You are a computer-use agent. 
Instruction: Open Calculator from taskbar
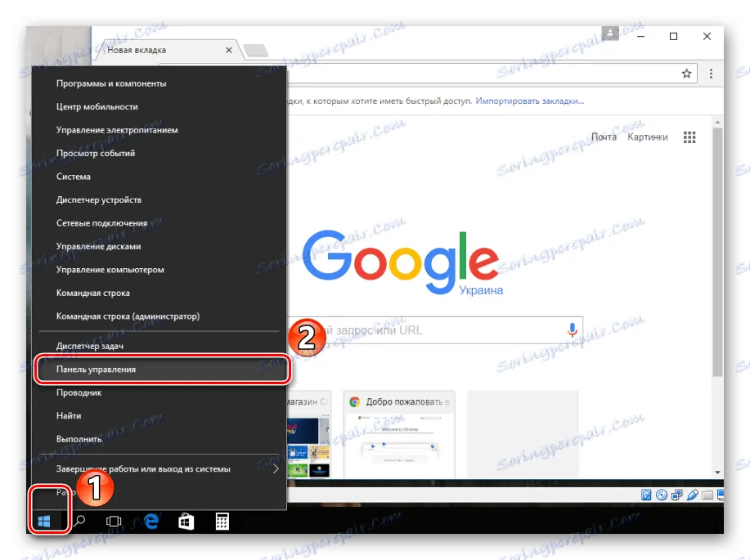222,522
